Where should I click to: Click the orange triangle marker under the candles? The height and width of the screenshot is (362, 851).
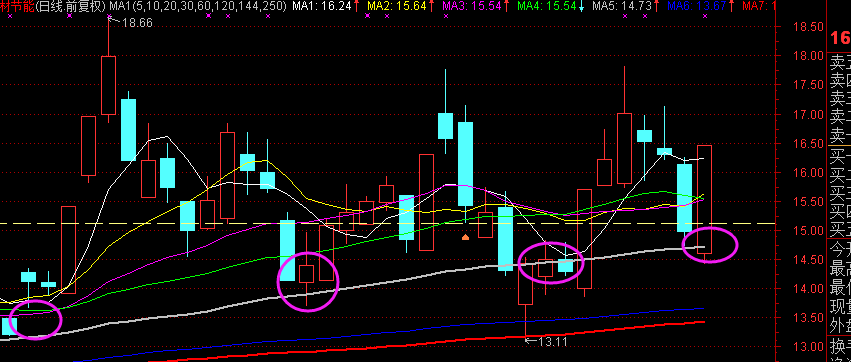tap(465, 237)
